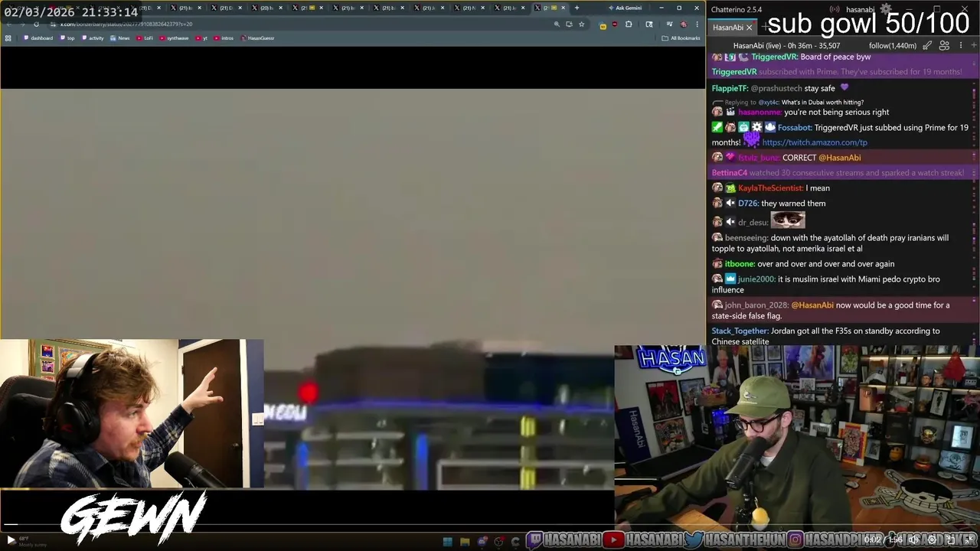
Task: Open the All Bookmarks folder
Action: tap(681, 38)
